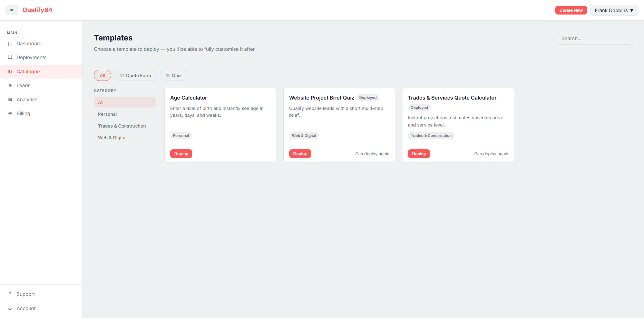
Task: Deploy the Trades & Services Quote Calculator
Action: coord(419,154)
